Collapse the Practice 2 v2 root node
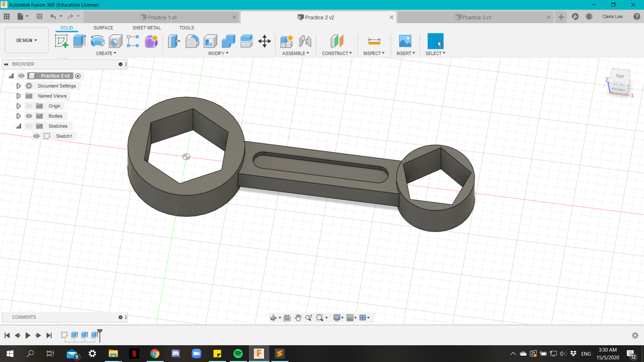644x362 pixels. pos(11,76)
